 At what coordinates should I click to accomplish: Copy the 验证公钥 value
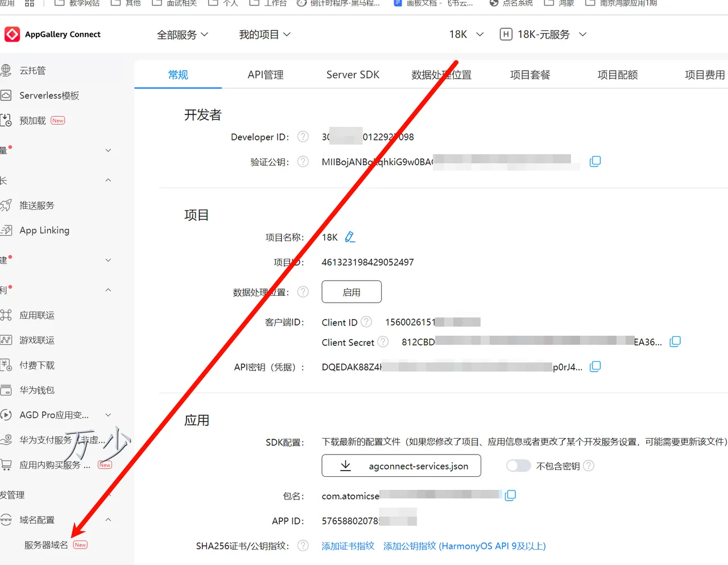595,162
